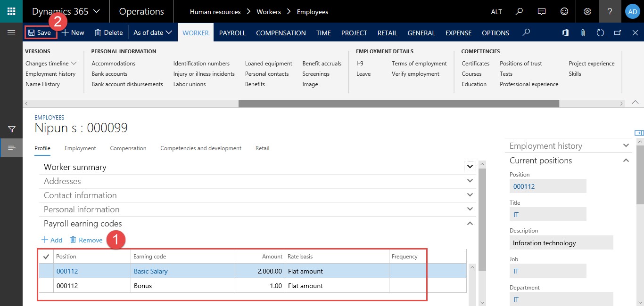Refresh the page with the circular arrow icon

click(600, 32)
